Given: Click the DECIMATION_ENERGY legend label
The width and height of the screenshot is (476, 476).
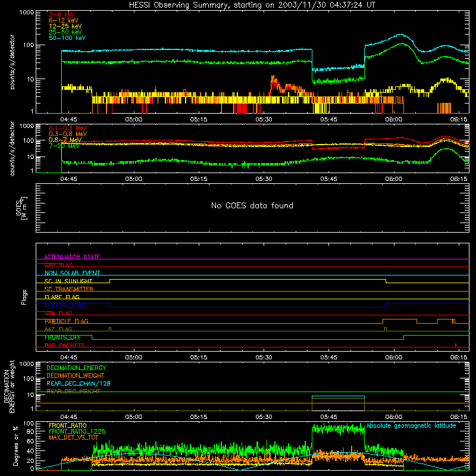Looking at the screenshot, I should click(x=76, y=368).
